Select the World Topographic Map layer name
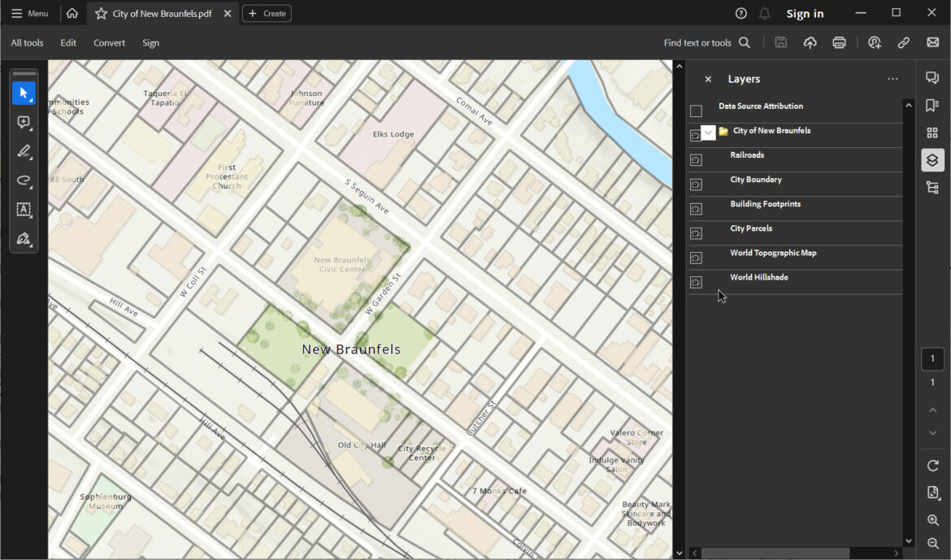Screen dimensions: 951x560 (773, 253)
